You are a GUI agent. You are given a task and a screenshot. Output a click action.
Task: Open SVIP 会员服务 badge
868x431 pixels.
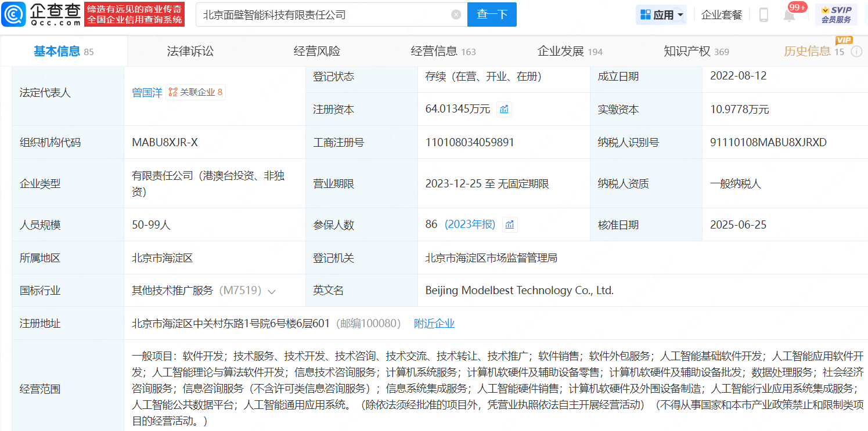click(x=836, y=15)
